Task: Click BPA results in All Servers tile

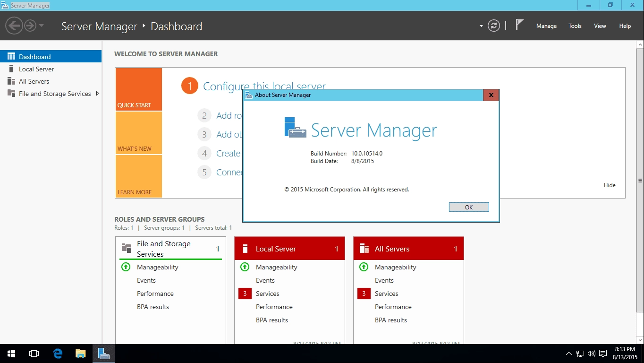Action: pos(391,320)
